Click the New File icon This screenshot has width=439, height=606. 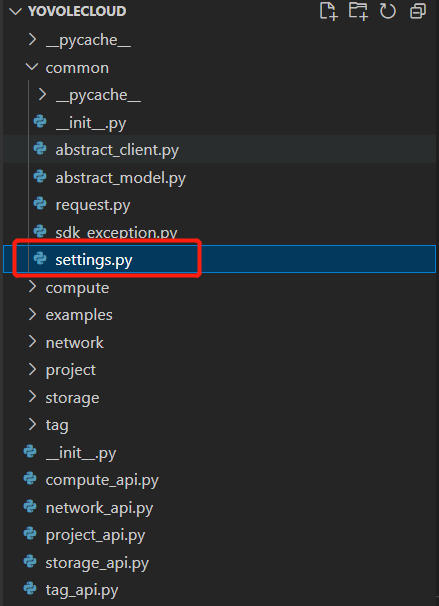pyautogui.click(x=328, y=10)
